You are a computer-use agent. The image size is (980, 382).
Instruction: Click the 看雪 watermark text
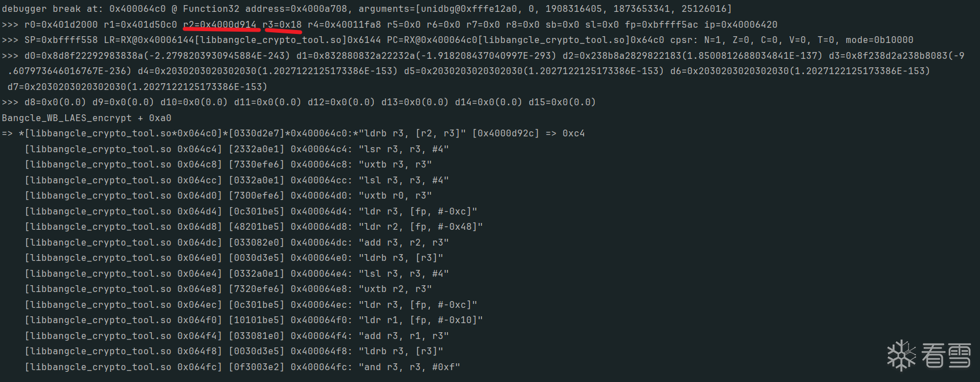946,355
